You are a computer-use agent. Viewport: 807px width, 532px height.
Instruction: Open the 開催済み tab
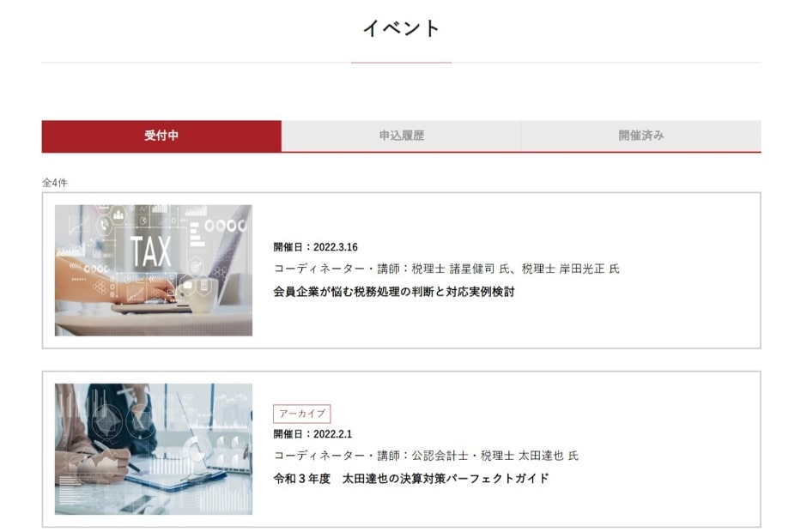641,136
